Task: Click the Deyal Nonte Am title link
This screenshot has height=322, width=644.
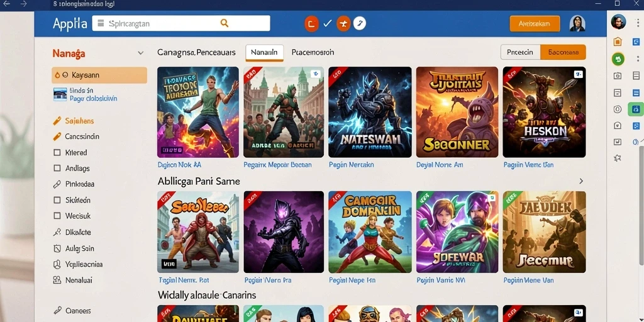Action: pyautogui.click(x=440, y=165)
